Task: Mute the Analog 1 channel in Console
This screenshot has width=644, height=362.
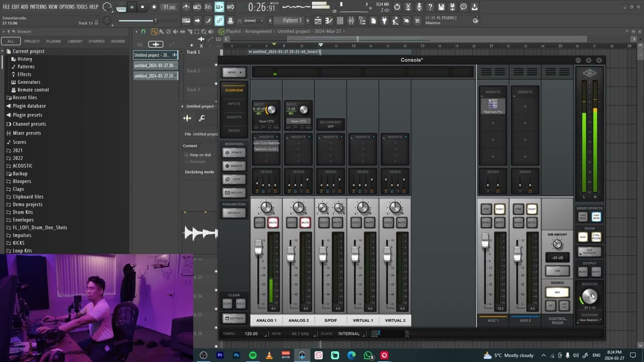Action: pos(273,223)
